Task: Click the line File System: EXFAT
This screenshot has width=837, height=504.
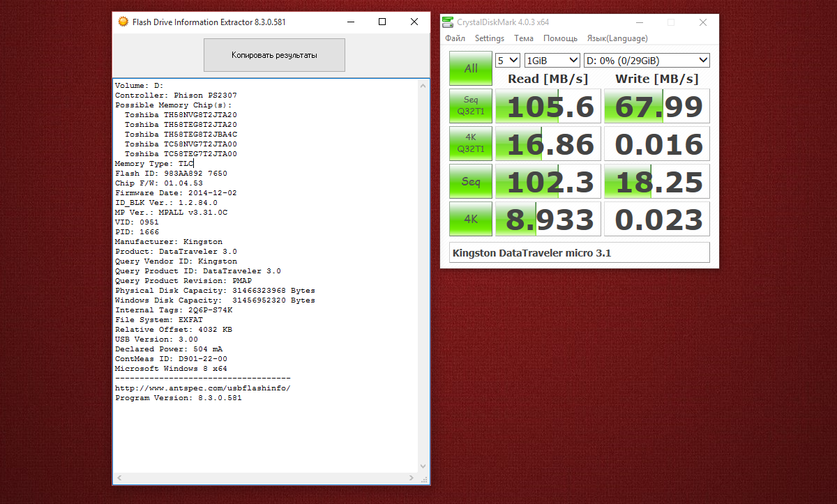Action: [x=159, y=319]
